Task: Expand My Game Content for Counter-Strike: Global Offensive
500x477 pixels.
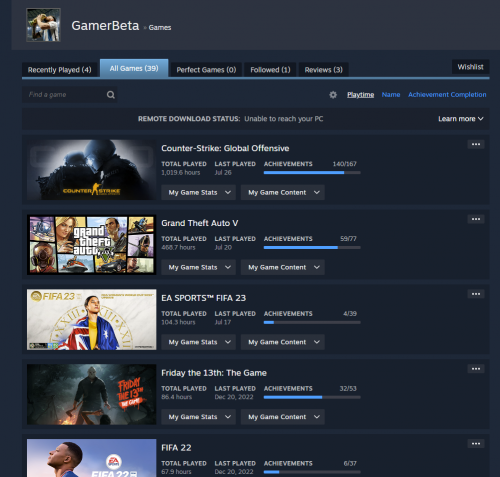Action: pos(283,192)
